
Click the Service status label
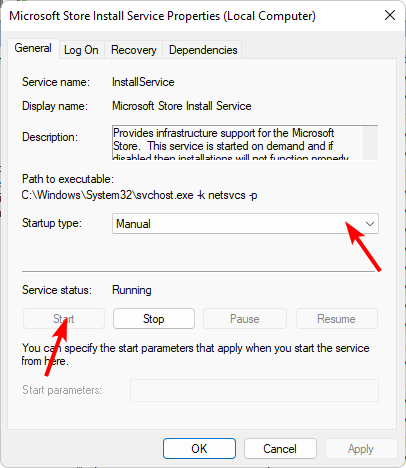57,290
